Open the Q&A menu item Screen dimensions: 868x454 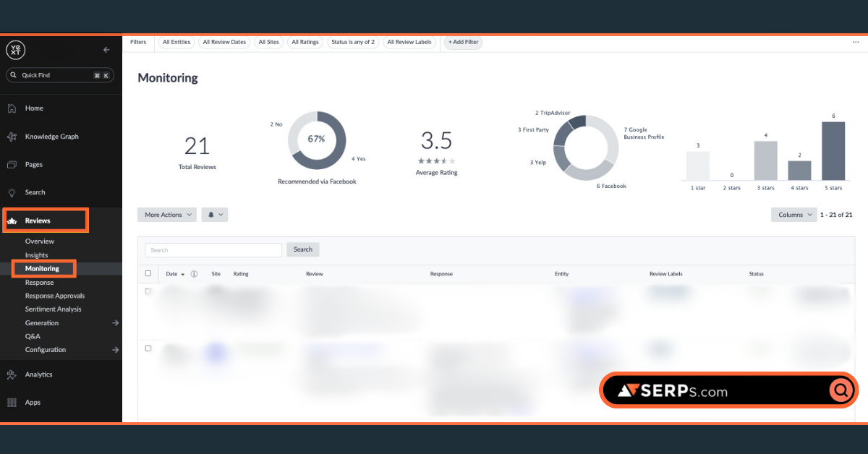click(33, 336)
